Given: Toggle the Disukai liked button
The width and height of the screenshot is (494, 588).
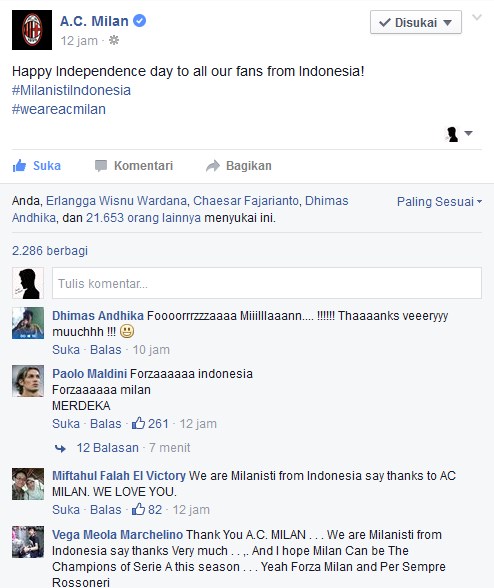Looking at the screenshot, I should click(x=416, y=22).
